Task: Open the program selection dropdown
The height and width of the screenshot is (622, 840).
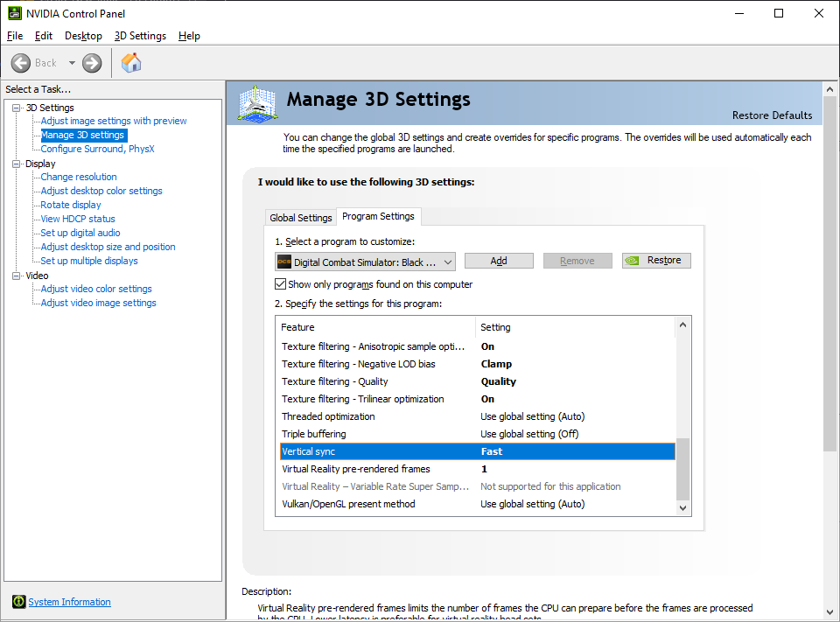Action: pyautogui.click(x=366, y=262)
